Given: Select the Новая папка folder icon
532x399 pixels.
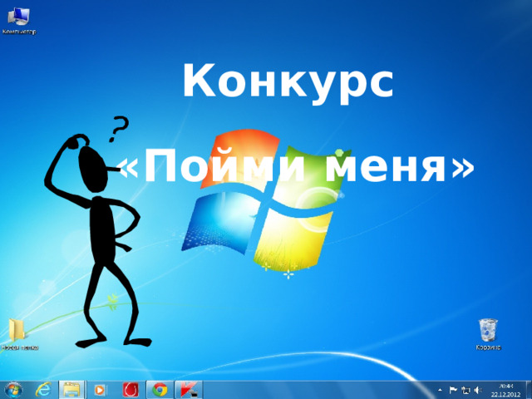Looking at the screenshot, I should (18, 334).
